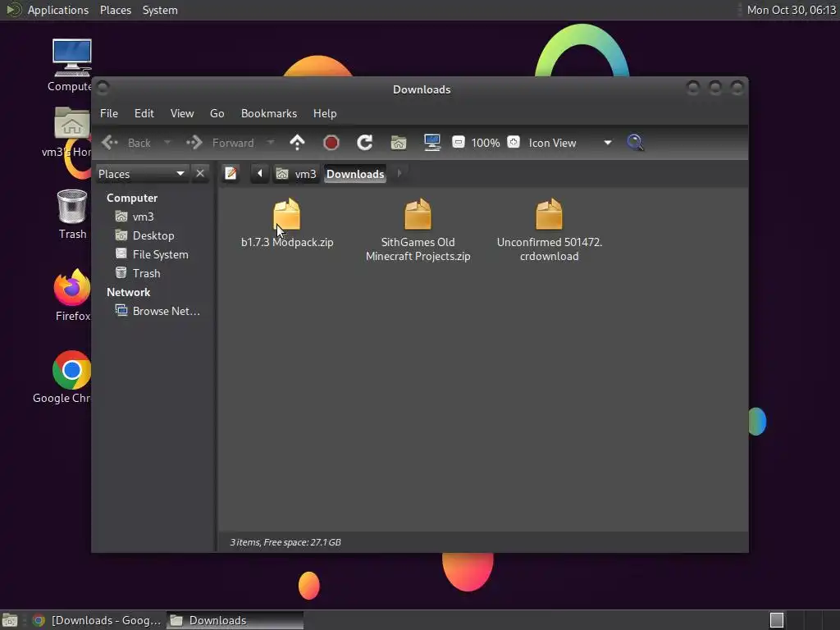The width and height of the screenshot is (840, 630).
Task: Select the b1.7.3 Modpack.zip file
Action: click(287, 222)
